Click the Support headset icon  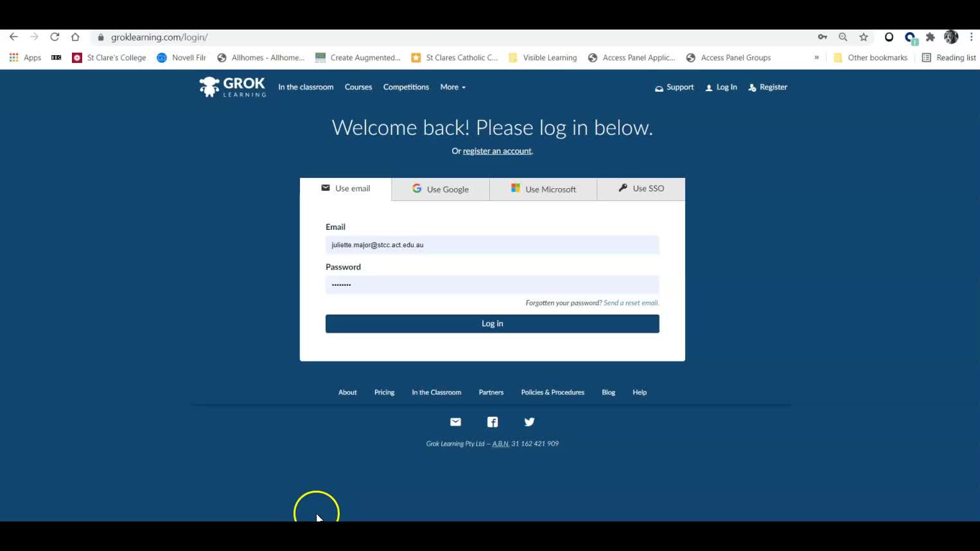(658, 88)
